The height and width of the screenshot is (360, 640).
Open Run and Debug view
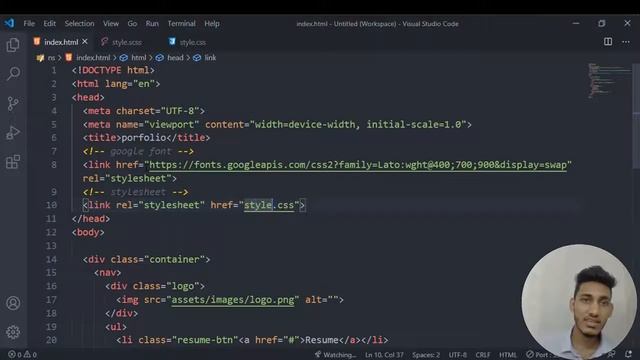pos(13,133)
